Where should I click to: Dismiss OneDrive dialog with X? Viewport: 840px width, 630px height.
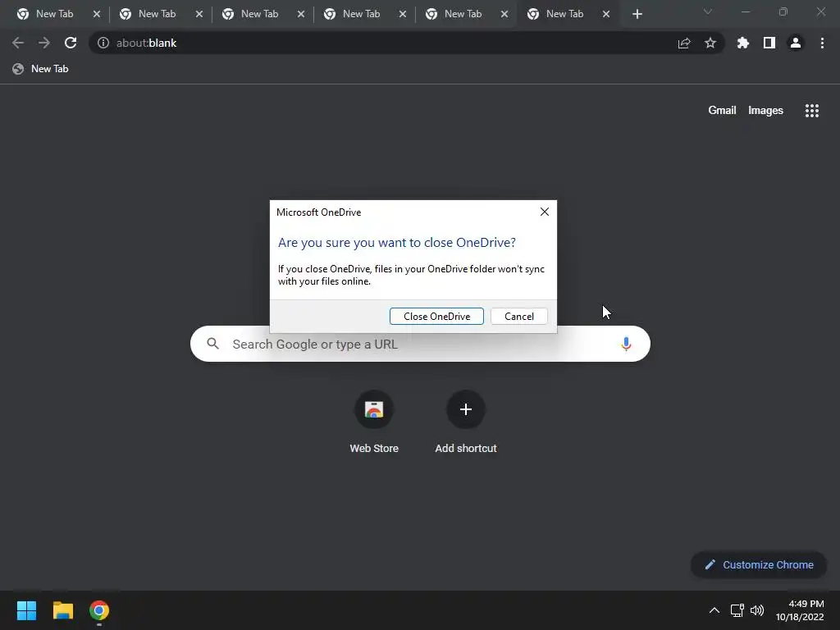tap(545, 212)
